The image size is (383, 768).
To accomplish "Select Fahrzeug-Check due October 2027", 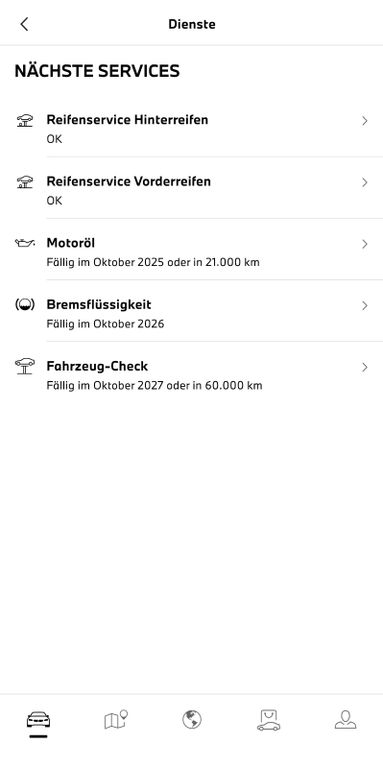I will 192,373.
